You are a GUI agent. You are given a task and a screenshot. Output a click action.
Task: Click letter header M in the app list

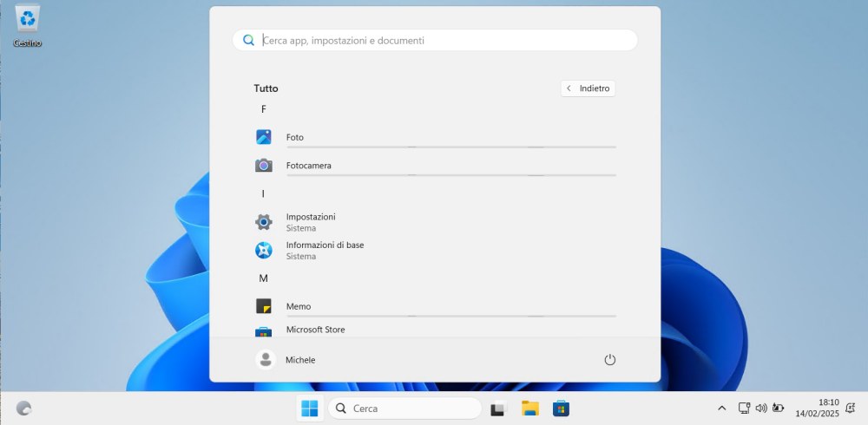click(x=263, y=278)
